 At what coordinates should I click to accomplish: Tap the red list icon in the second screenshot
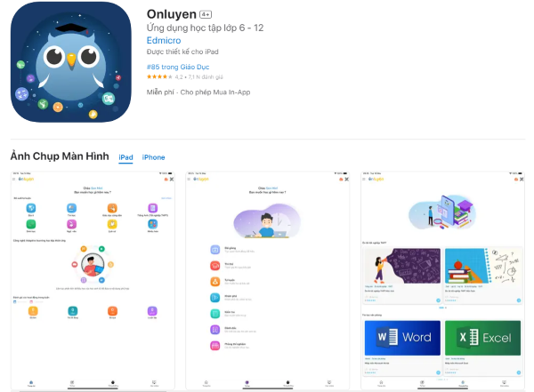point(214,266)
